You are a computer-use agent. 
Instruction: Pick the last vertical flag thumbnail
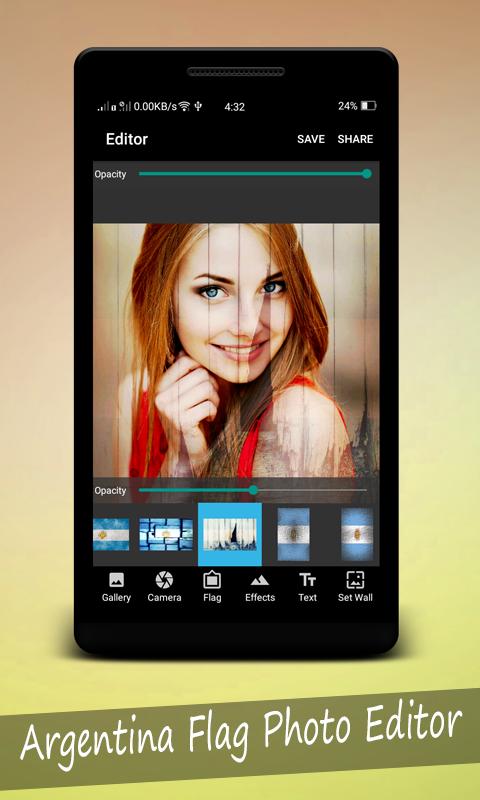click(x=357, y=534)
